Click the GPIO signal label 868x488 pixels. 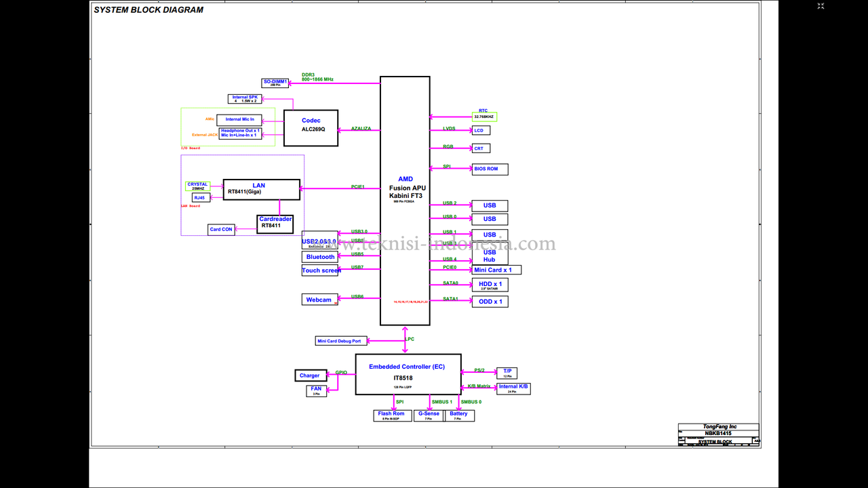tap(341, 372)
